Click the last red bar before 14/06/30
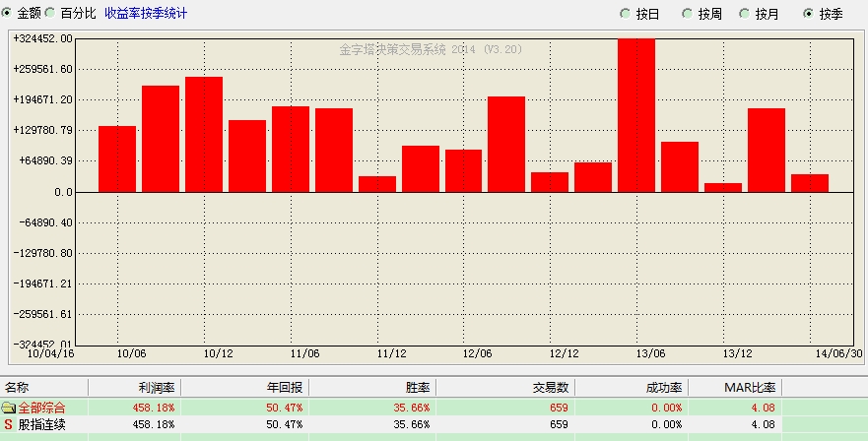Image resolution: width=868 pixels, height=441 pixels. pos(810,183)
